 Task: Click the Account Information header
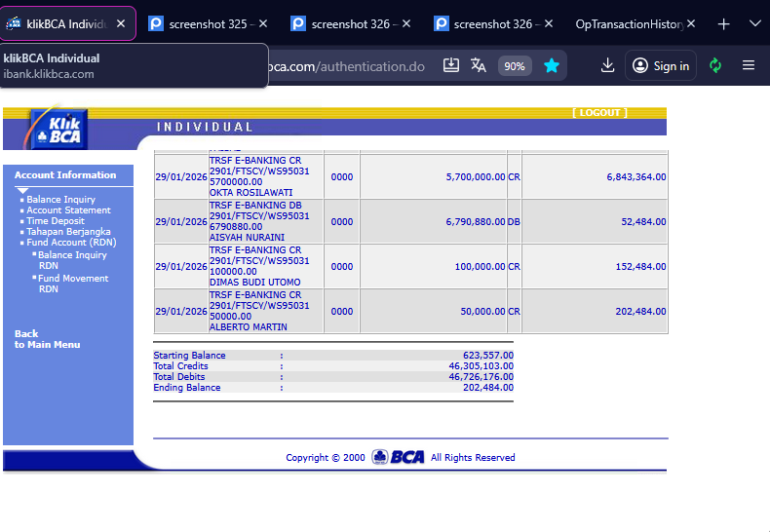[x=65, y=174]
